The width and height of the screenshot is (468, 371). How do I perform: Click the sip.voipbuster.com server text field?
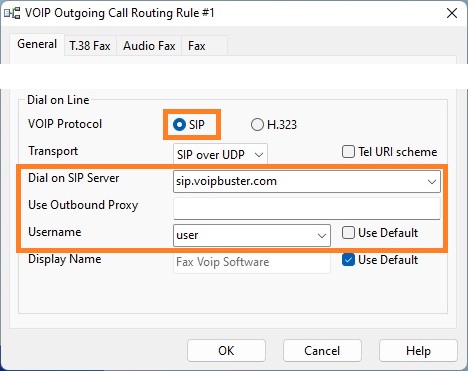point(299,182)
